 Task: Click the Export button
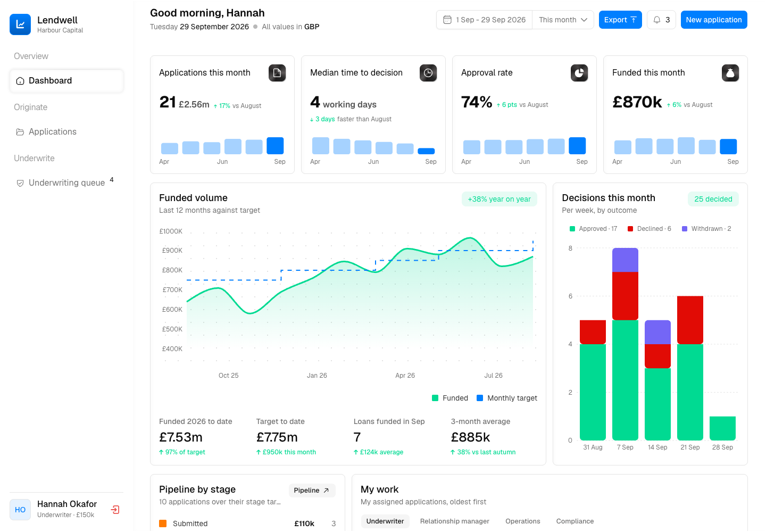point(620,20)
